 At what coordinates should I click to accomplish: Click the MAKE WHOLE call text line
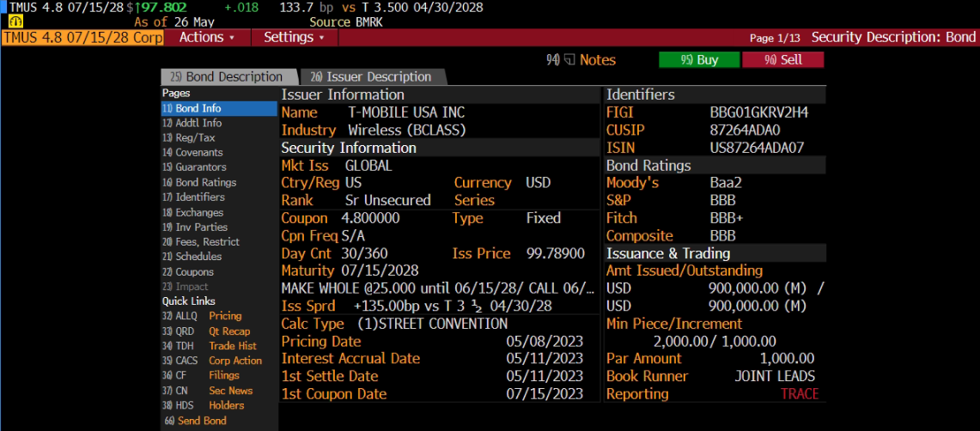coord(438,288)
